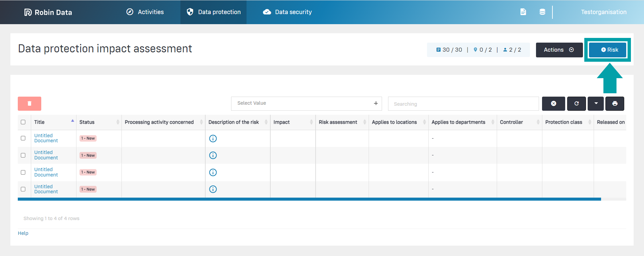644x256 pixels.
Task: Click the red trash delete button
Action: pyautogui.click(x=30, y=104)
